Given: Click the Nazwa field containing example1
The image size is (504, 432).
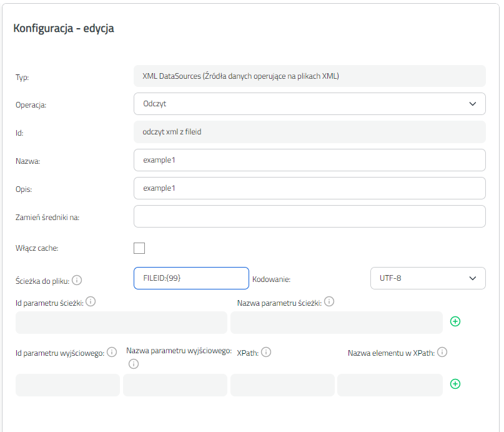Looking at the screenshot, I should 310,160.
